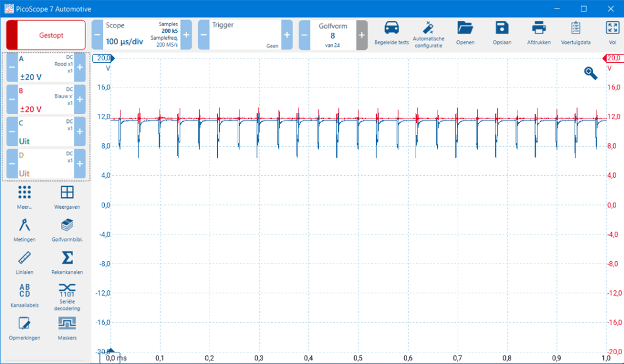Open the Linialen (rulers) tool
This screenshot has width=624, height=364.
tap(24, 262)
